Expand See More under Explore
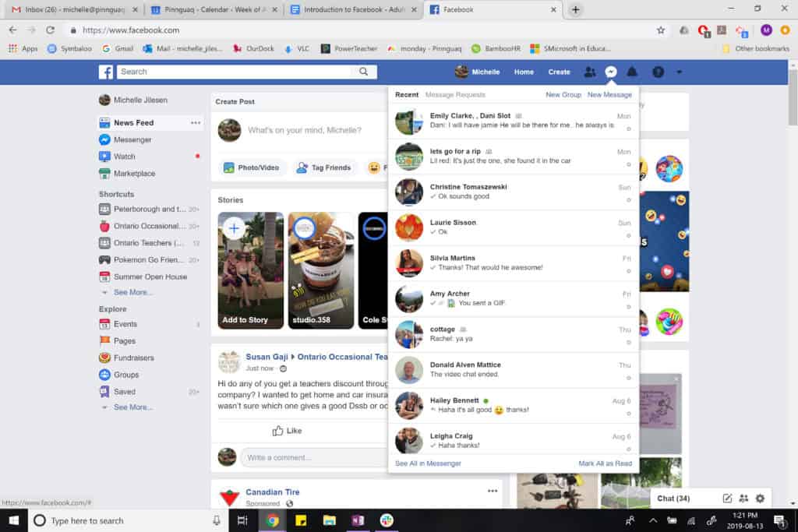The image size is (798, 532). 132,407
